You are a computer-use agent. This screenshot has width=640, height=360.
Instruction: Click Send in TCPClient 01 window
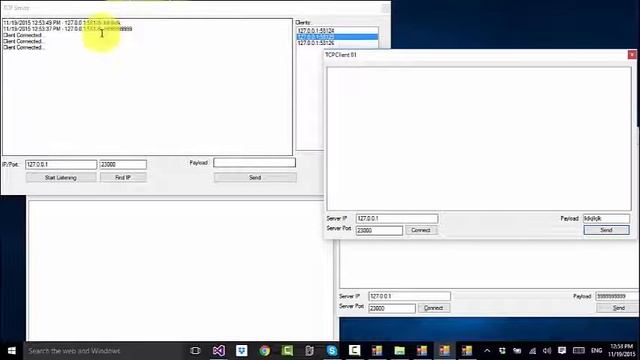[607, 231]
